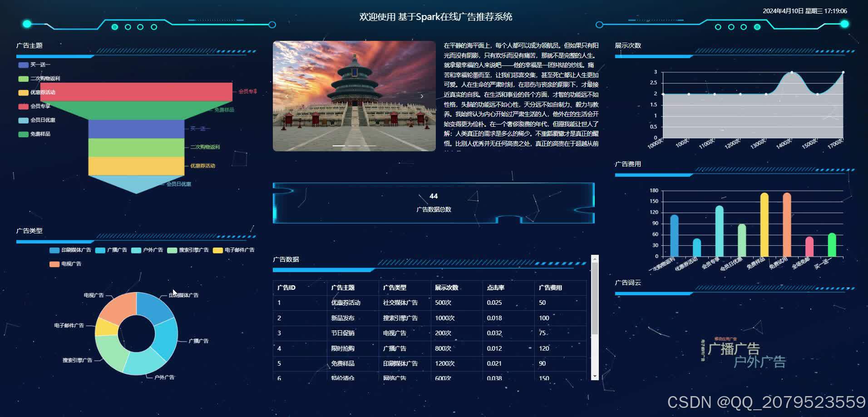Advance the image carousel with the right arrow
The height and width of the screenshot is (417, 868).
click(422, 96)
